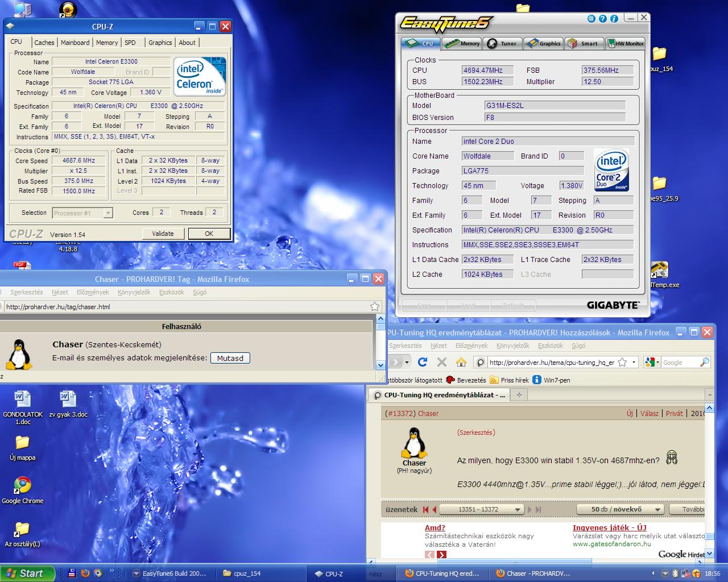Jump to first messages page red icon
This screenshot has width=728, height=582.
click(425, 509)
